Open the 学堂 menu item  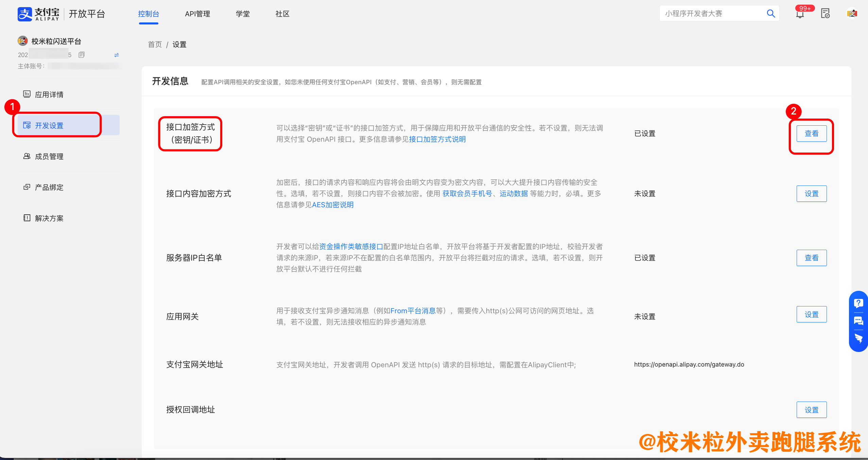pyautogui.click(x=243, y=14)
